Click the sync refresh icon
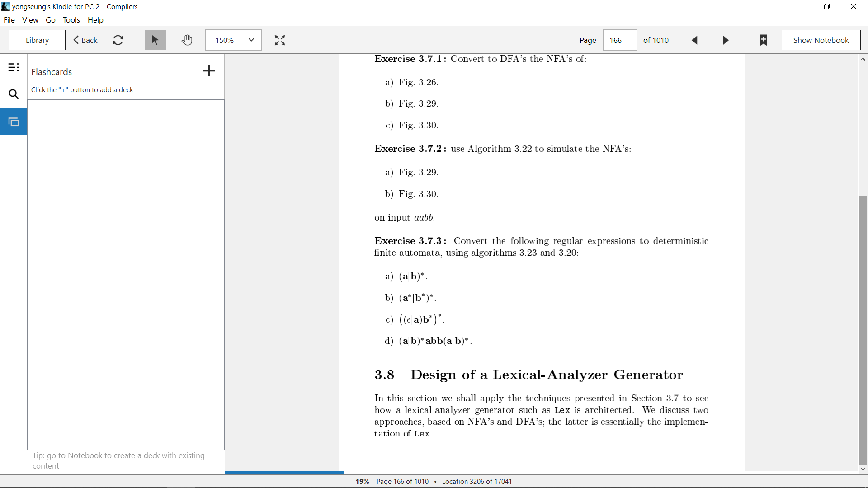Viewport: 868px width, 488px height. [x=118, y=40]
